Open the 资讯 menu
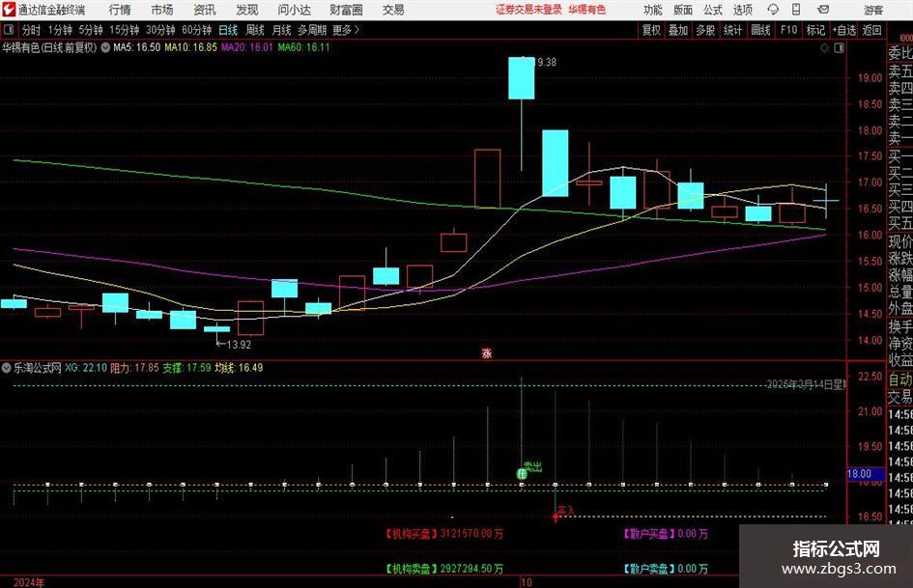Screen dimensions: 913x588 pos(205,10)
